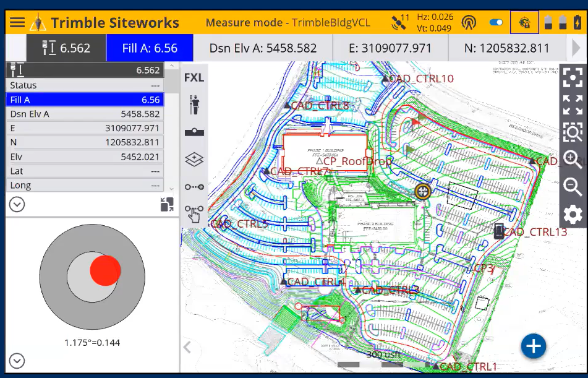Click the E row in info panel
The width and height of the screenshot is (588, 378).
tap(85, 128)
